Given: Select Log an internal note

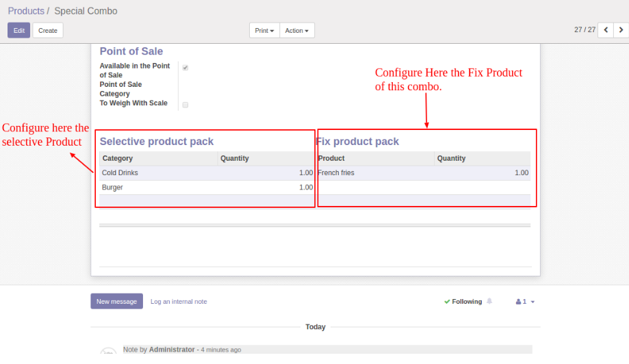Looking at the screenshot, I should 179,302.
